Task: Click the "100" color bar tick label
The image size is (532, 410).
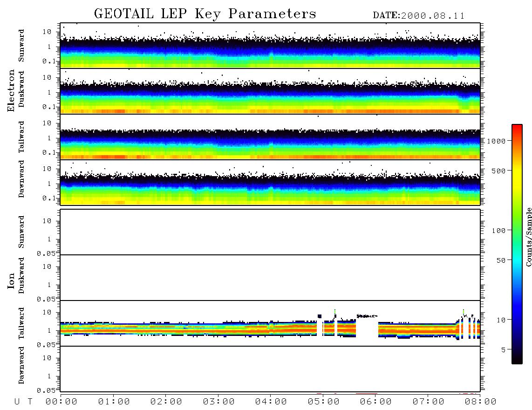Action: tap(498, 231)
